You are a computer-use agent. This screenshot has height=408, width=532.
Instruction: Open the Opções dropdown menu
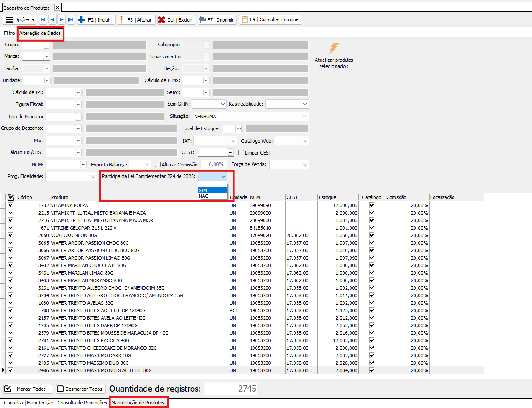tap(20, 20)
